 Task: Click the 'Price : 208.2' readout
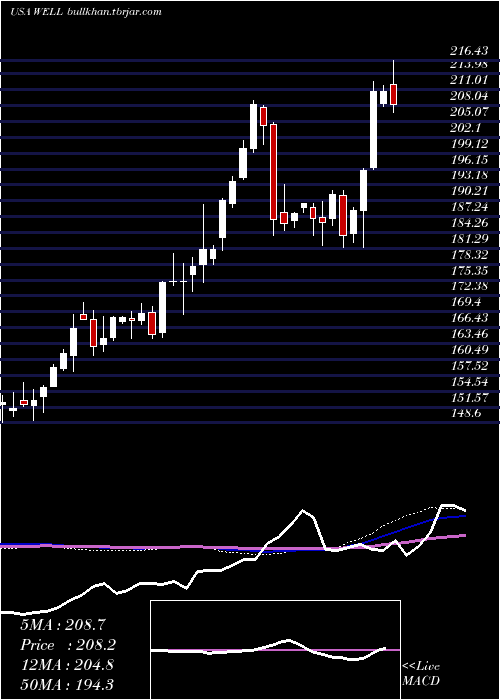tap(68, 645)
